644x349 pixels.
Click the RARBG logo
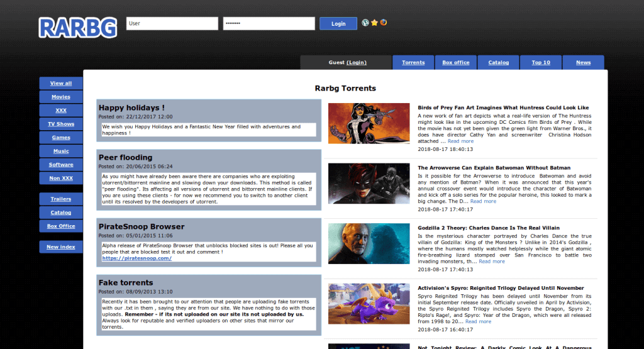78,26
